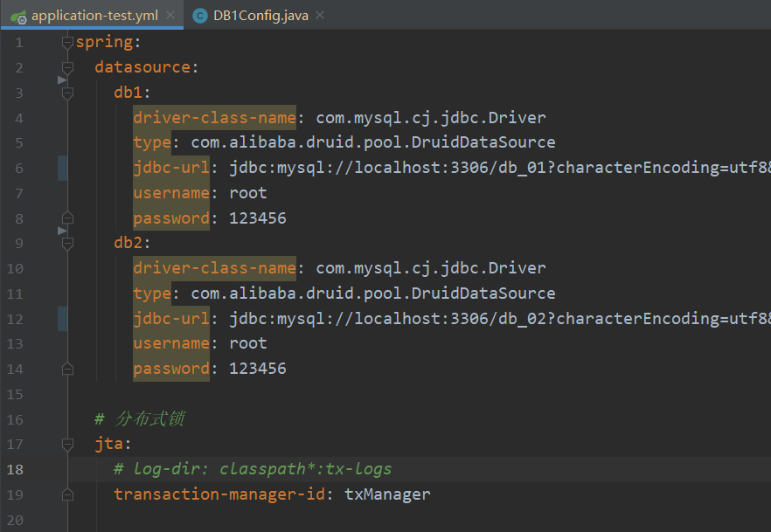Click the fold end marker below first password line
Screen dimensions: 771x532
click(x=67, y=218)
